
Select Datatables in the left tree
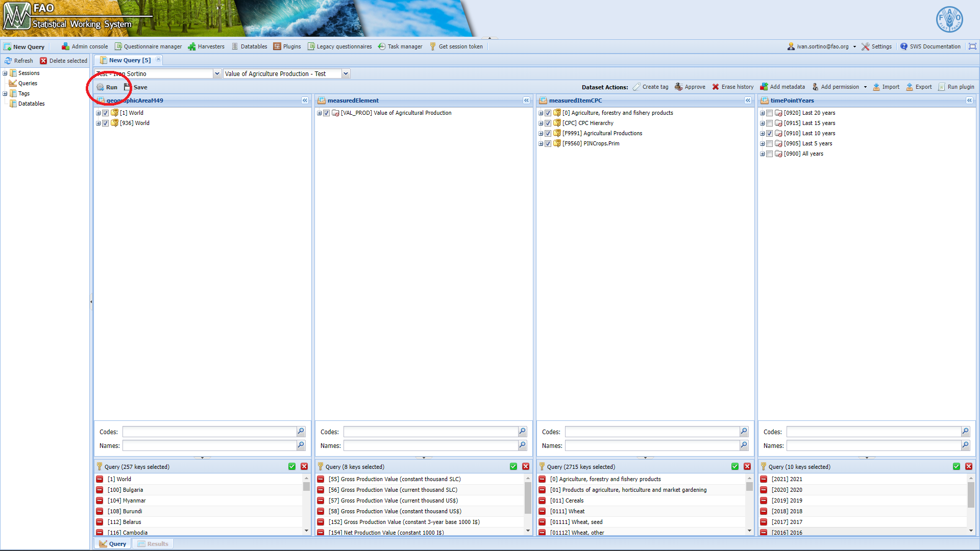click(31, 104)
